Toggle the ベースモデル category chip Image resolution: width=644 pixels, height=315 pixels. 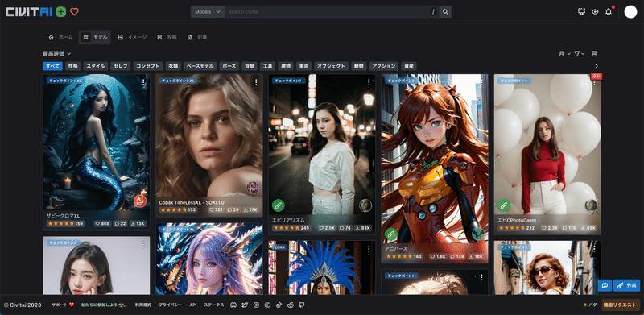[200, 66]
